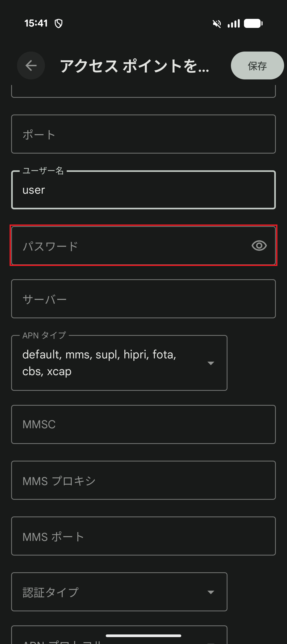Tap the MMSC input field

point(143,424)
